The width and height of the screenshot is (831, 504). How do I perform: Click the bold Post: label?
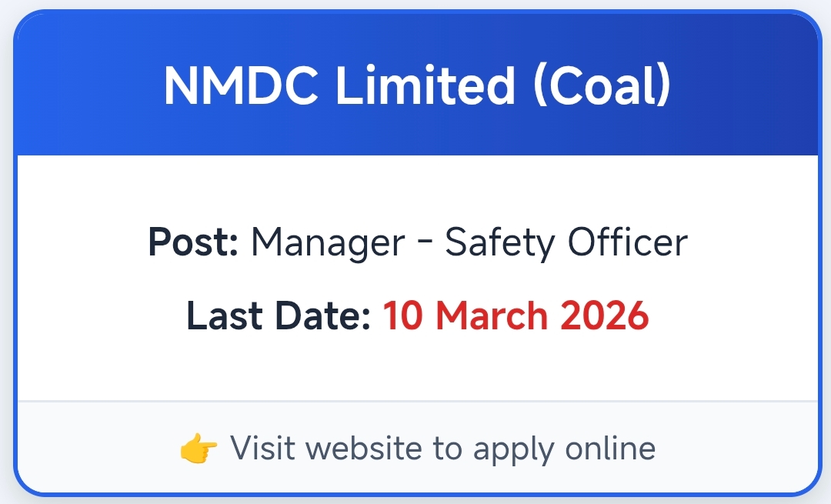(x=193, y=243)
